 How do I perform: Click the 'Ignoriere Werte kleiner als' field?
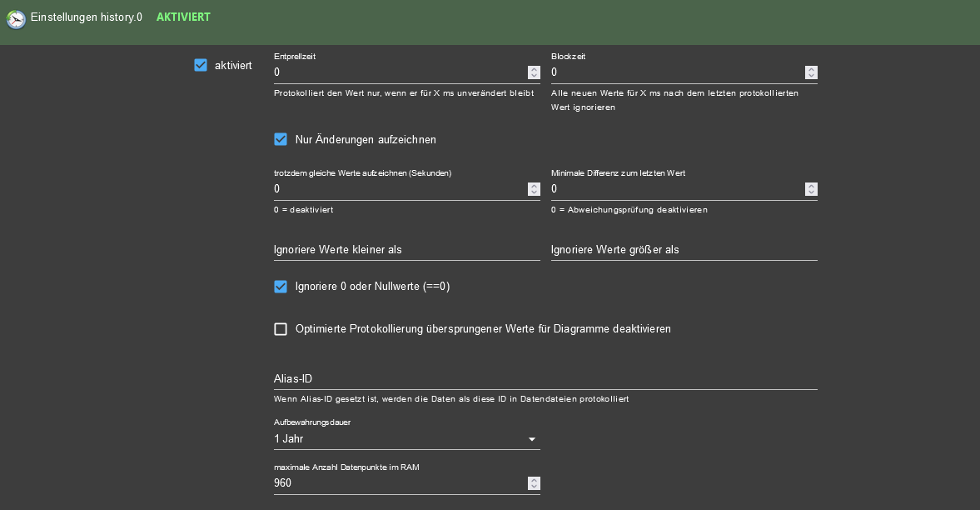[406, 250]
